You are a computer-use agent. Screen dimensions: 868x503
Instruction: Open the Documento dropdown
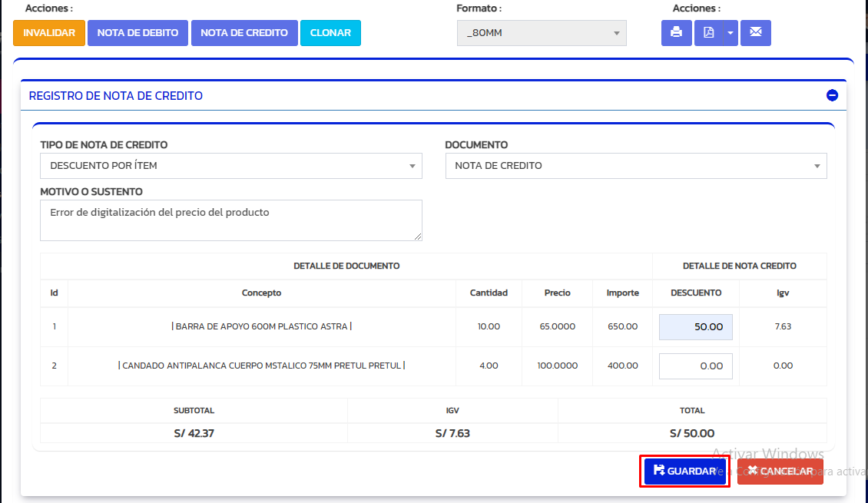pos(636,166)
